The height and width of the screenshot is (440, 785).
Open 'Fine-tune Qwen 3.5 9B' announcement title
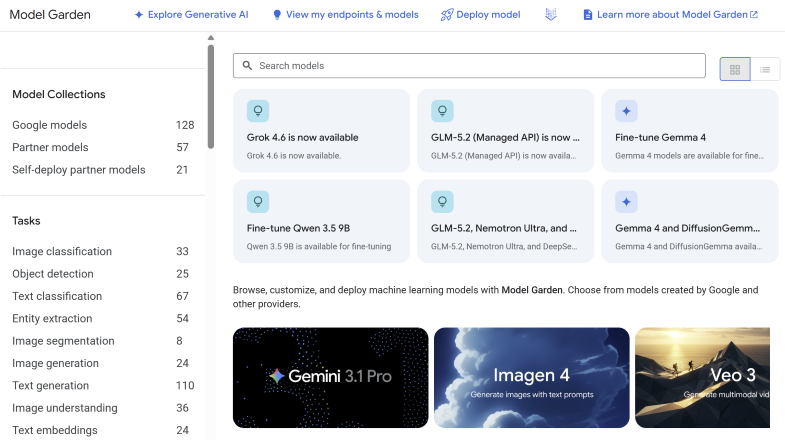[298, 228]
